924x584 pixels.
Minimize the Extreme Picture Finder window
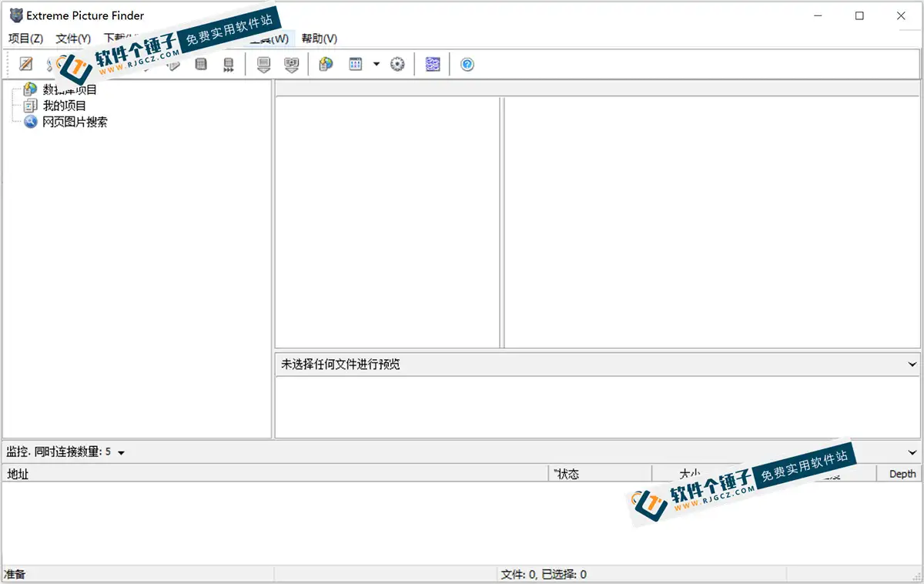[x=818, y=15]
